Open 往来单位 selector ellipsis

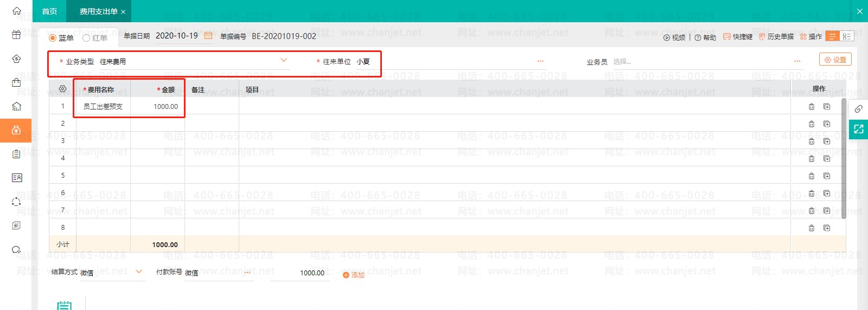point(540,61)
